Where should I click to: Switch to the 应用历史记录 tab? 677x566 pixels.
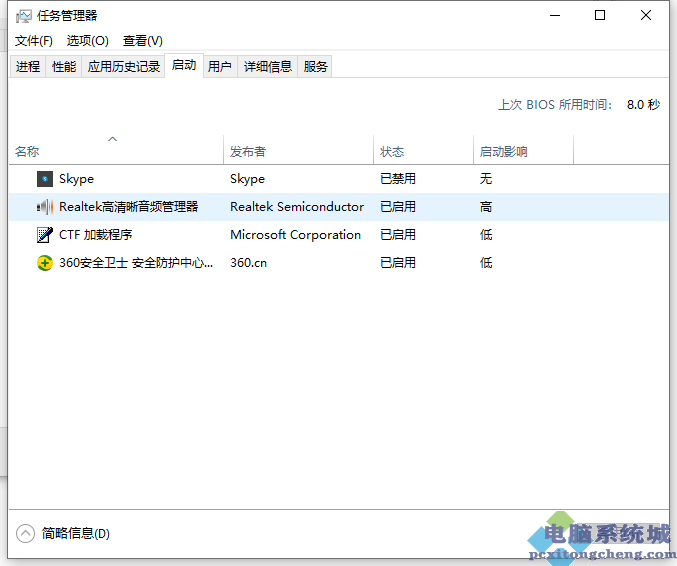[123, 66]
